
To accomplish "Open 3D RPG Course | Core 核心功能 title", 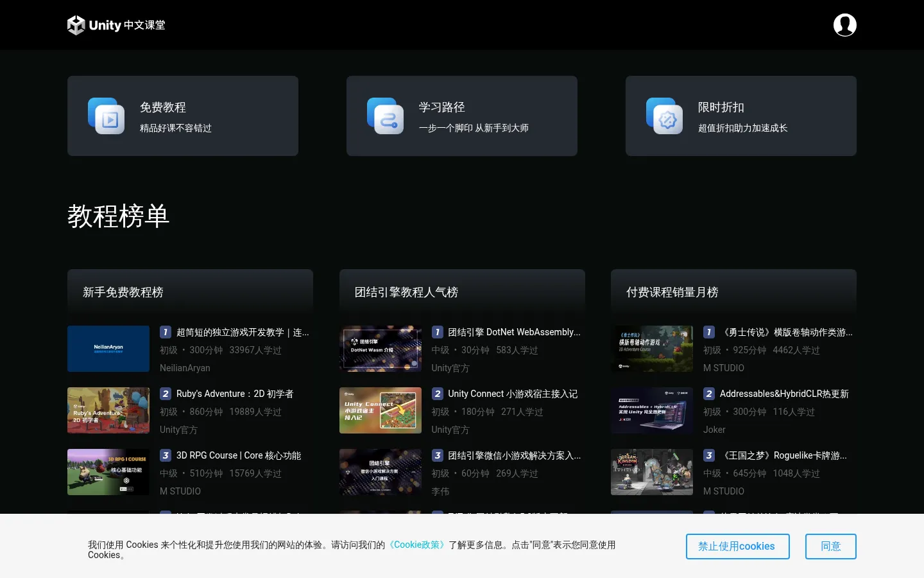I will (239, 455).
